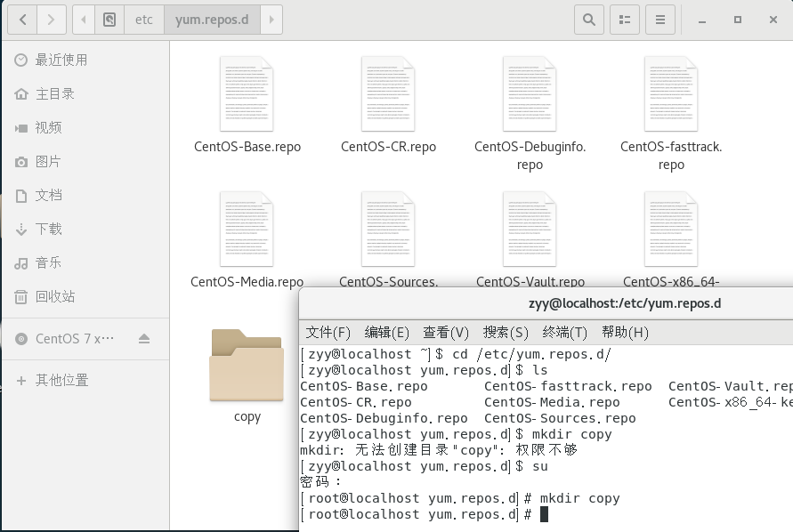
Task: Click the terminal title bar zyy@localhost
Action: (625, 303)
